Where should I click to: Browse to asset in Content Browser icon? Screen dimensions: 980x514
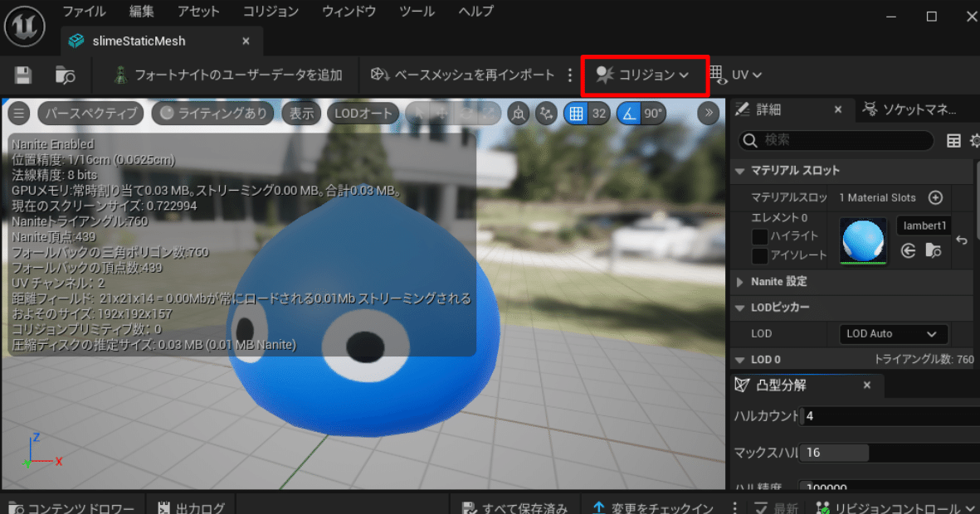pyautogui.click(x=65, y=75)
